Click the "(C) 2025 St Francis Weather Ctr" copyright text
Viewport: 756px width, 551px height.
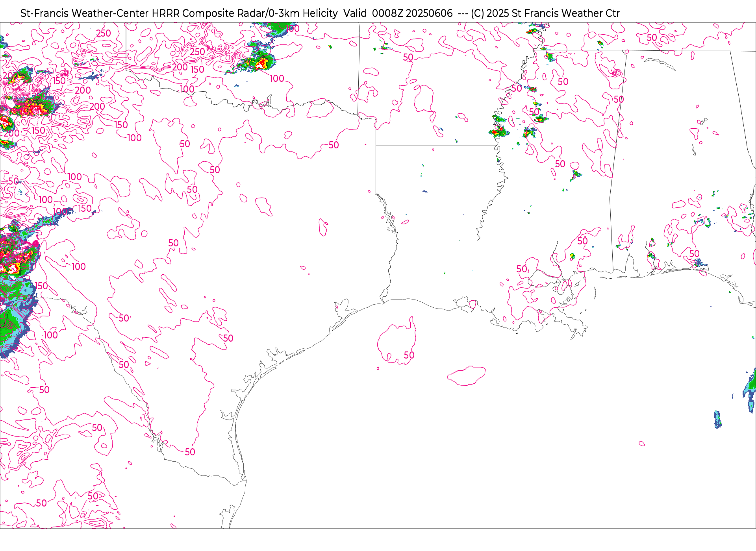click(545, 13)
